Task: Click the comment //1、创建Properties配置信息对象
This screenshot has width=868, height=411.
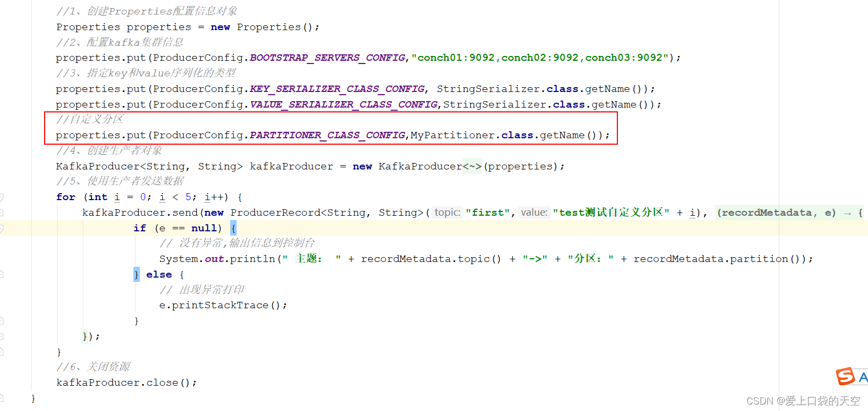Action: 147,11
